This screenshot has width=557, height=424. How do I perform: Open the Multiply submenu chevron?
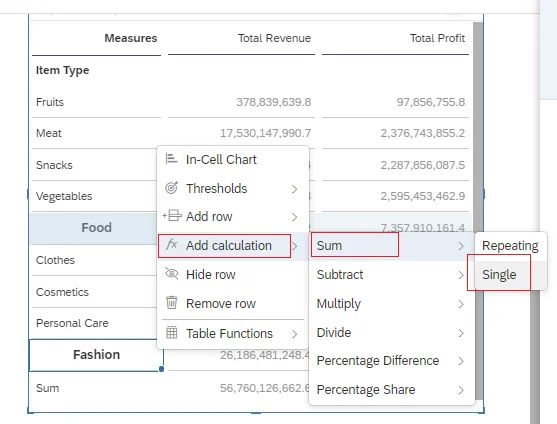(461, 304)
